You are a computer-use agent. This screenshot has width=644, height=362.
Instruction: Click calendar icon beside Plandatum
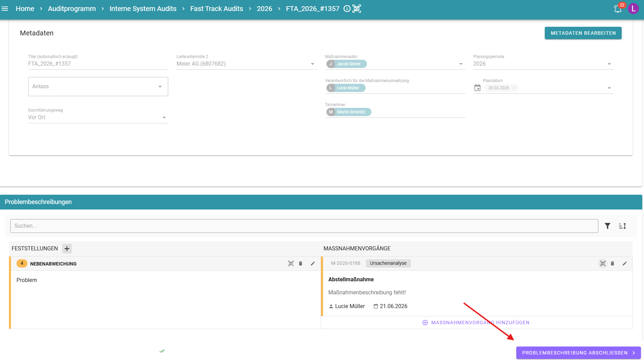click(478, 88)
